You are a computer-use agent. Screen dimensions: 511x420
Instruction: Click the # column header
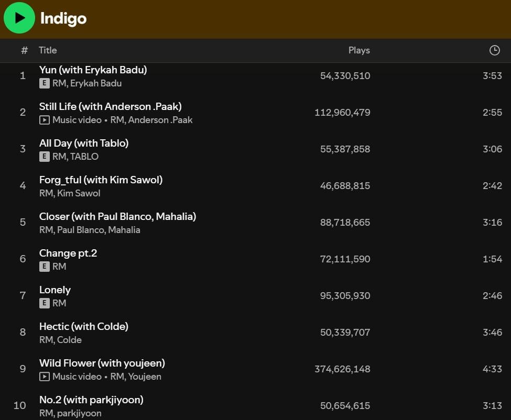pyautogui.click(x=24, y=50)
